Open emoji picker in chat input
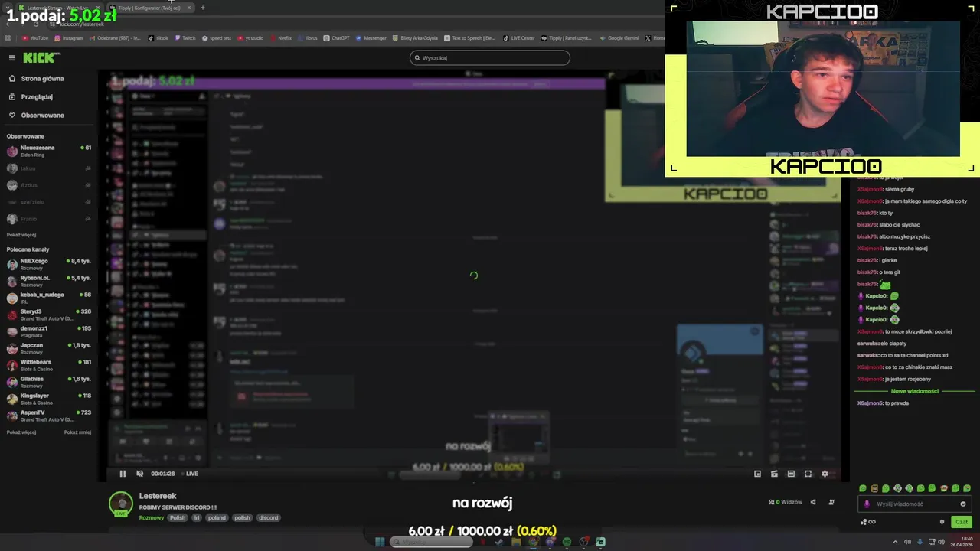This screenshot has height=551, width=980. coord(963,504)
